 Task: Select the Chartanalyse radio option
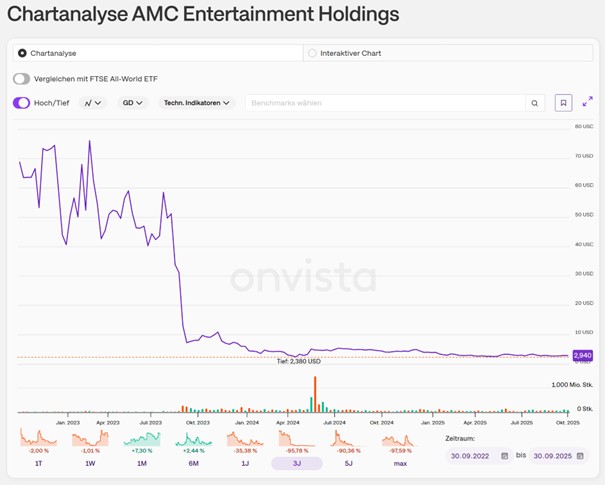[22, 53]
